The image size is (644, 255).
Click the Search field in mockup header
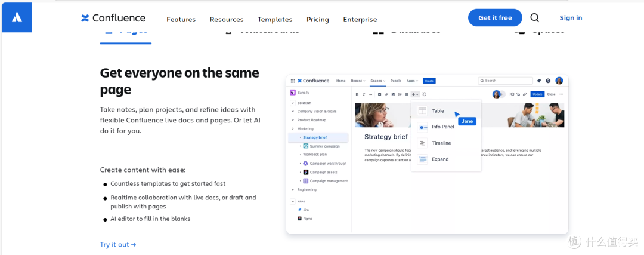[x=505, y=81]
